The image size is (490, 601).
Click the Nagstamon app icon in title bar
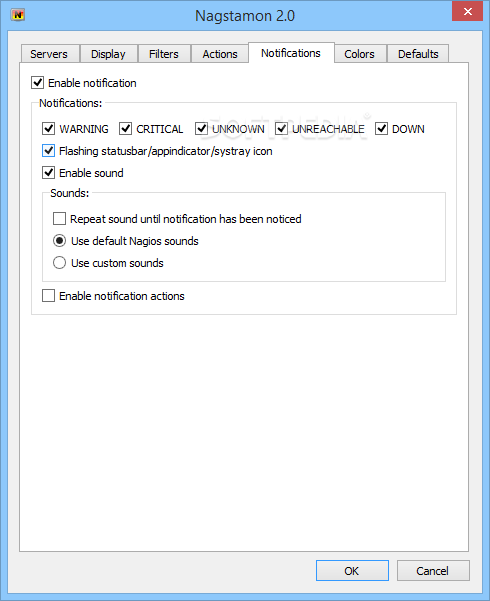18,15
